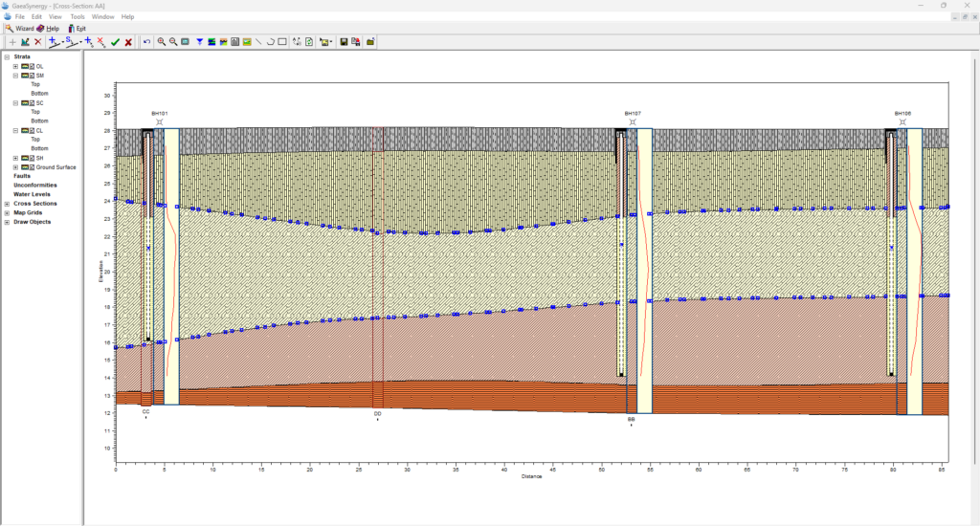Toggle the SH stratum checkbox
Image resolution: width=980 pixels, height=526 pixels.
(x=32, y=158)
